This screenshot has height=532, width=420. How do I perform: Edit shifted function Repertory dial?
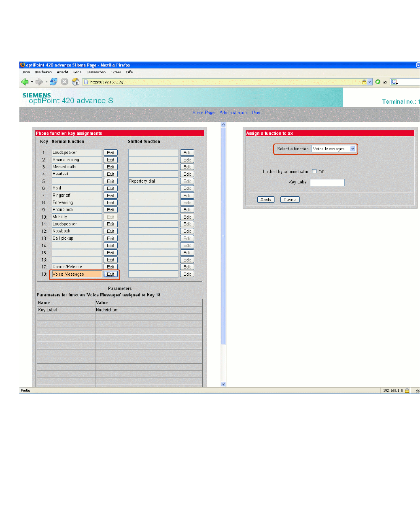pos(187,181)
